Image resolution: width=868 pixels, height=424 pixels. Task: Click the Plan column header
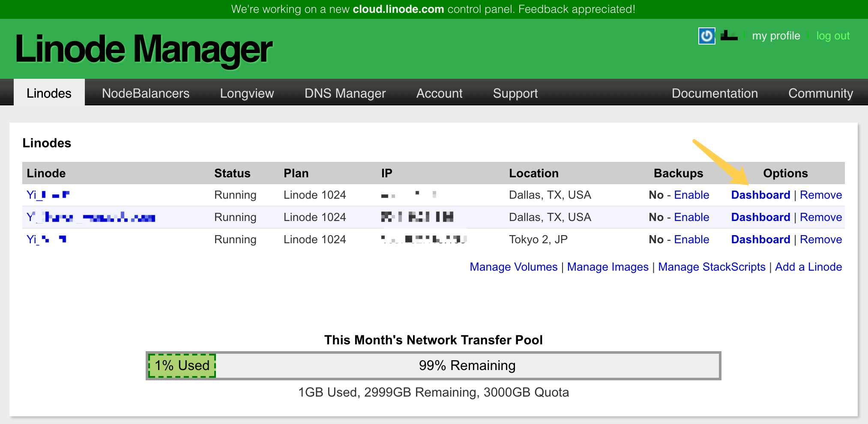coord(296,173)
